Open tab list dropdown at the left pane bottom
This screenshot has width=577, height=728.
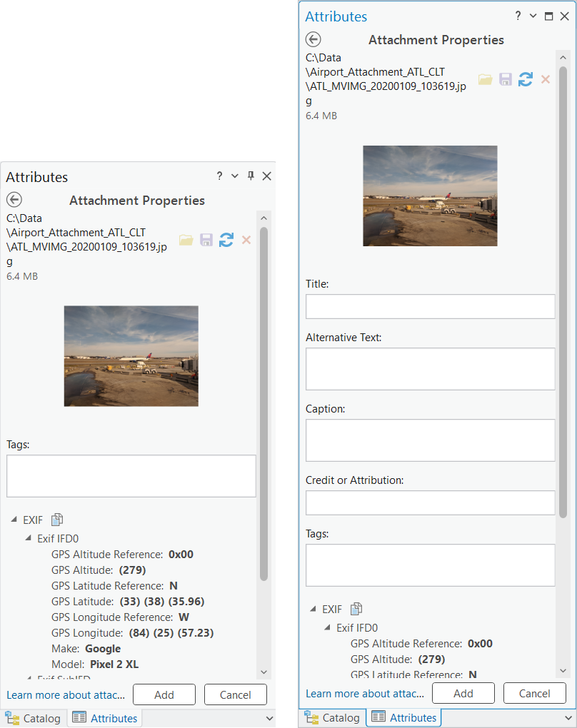click(x=269, y=718)
